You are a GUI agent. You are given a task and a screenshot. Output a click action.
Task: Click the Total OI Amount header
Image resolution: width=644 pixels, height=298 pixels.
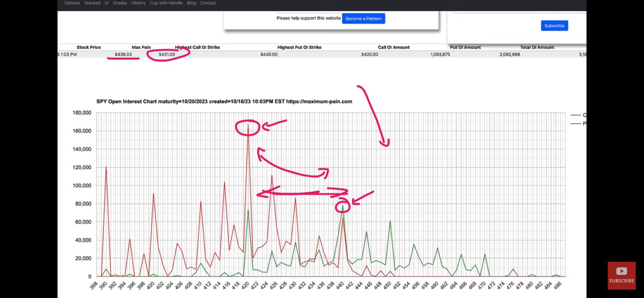537,47
